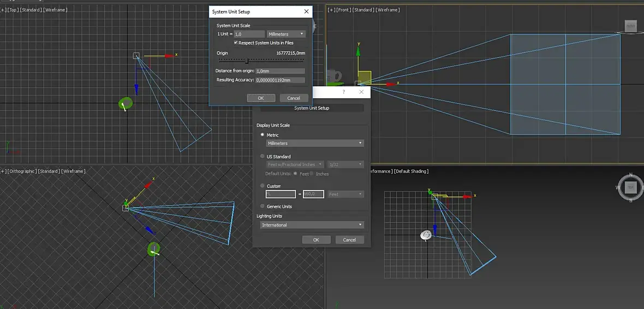This screenshot has width=644, height=309.
Task: Click yellow plane handle in Front viewport gizmo
Action: click(365, 78)
